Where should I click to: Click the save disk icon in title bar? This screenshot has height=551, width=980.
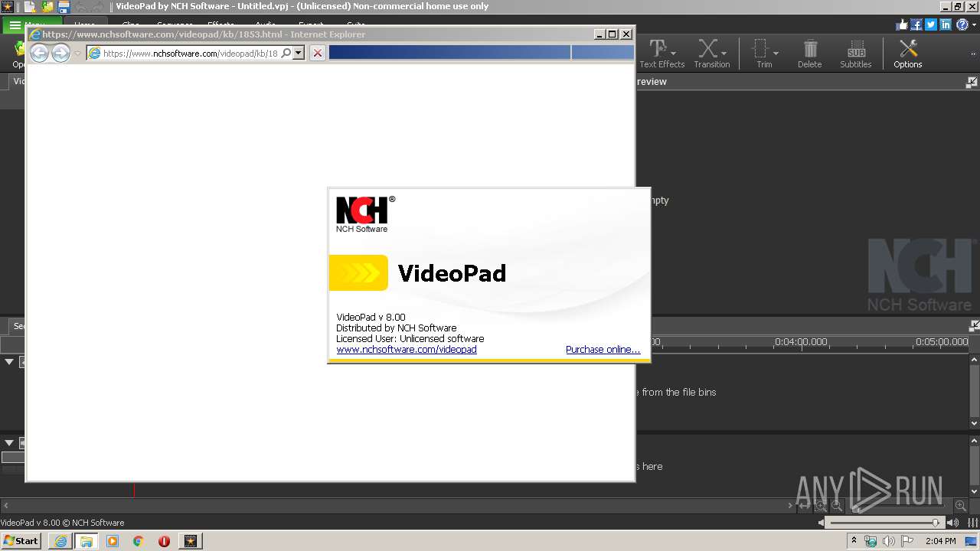click(64, 7)
